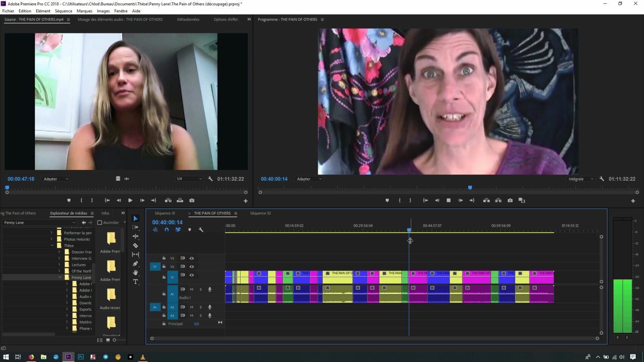Viewport: 644px width, 362px height.
Task: Open the Fenêtre menu
Action: click(121, 11)
